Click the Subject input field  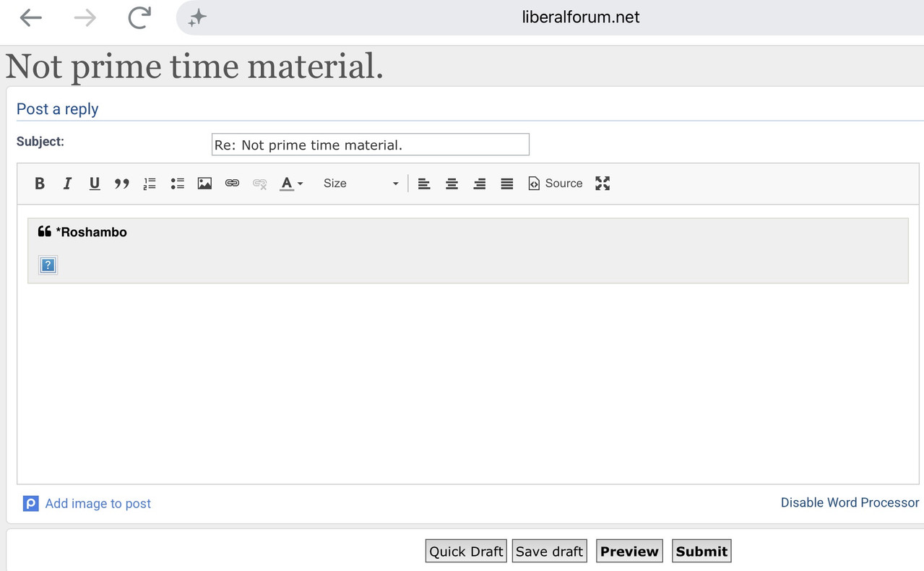click(370, 145)
